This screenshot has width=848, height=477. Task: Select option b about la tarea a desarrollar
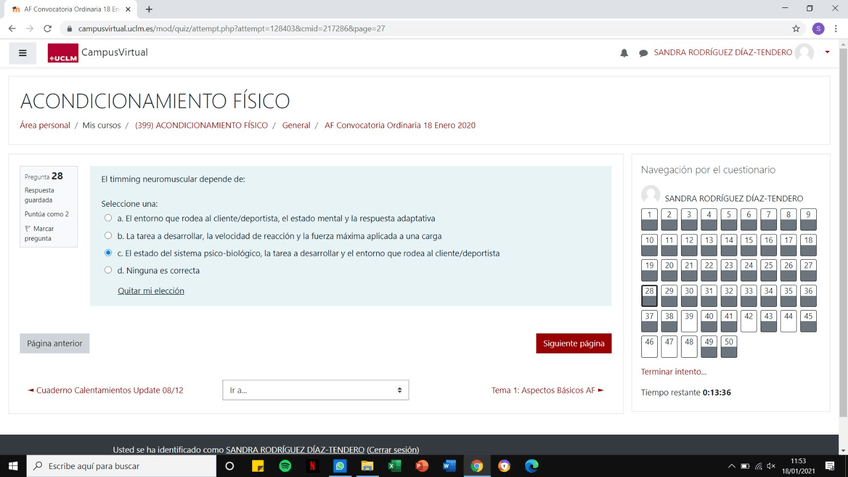[108, 236]
